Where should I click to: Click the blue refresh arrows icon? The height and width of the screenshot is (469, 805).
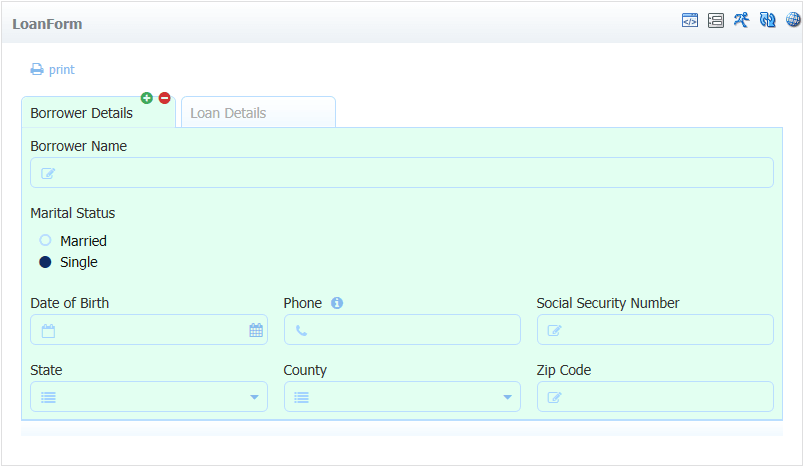768,20
